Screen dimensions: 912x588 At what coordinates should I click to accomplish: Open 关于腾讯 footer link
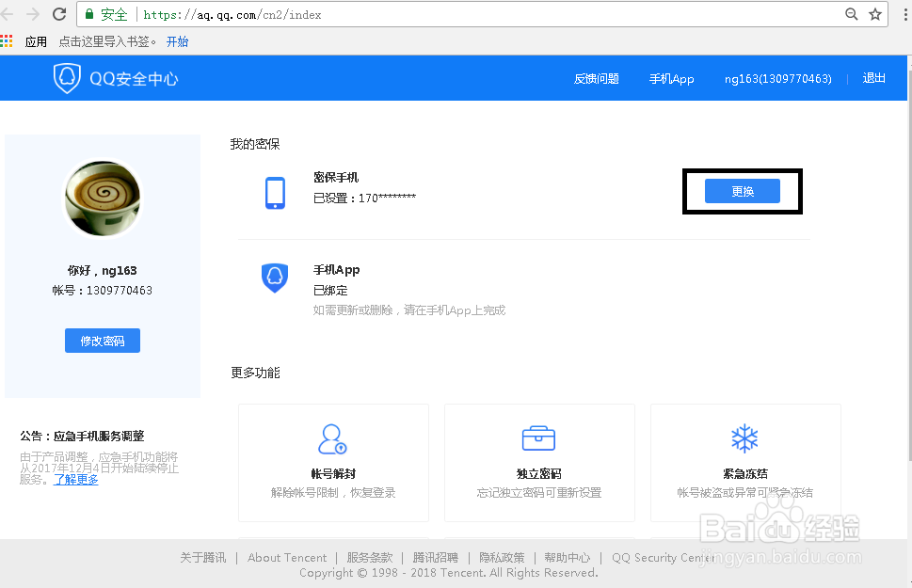click(203, 557)
